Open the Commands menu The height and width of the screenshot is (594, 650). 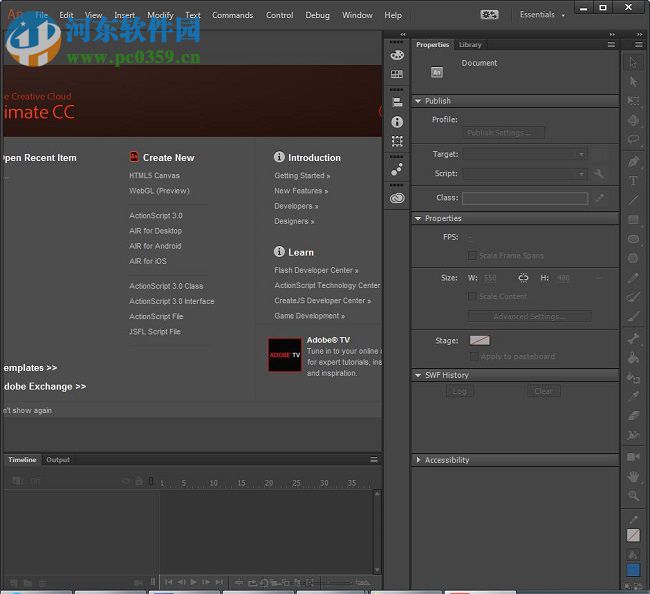click(x=233, y=15)
